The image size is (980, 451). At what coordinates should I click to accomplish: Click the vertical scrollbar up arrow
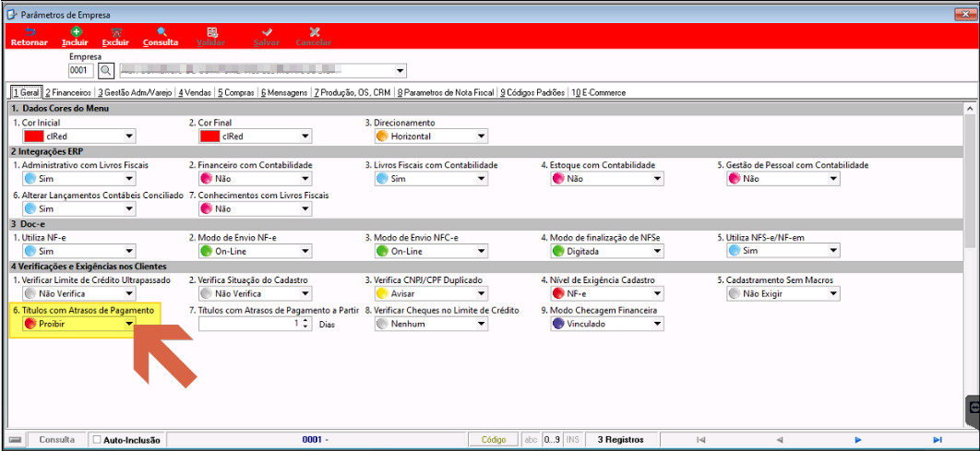pyautogui.click(x=970, y=110)
